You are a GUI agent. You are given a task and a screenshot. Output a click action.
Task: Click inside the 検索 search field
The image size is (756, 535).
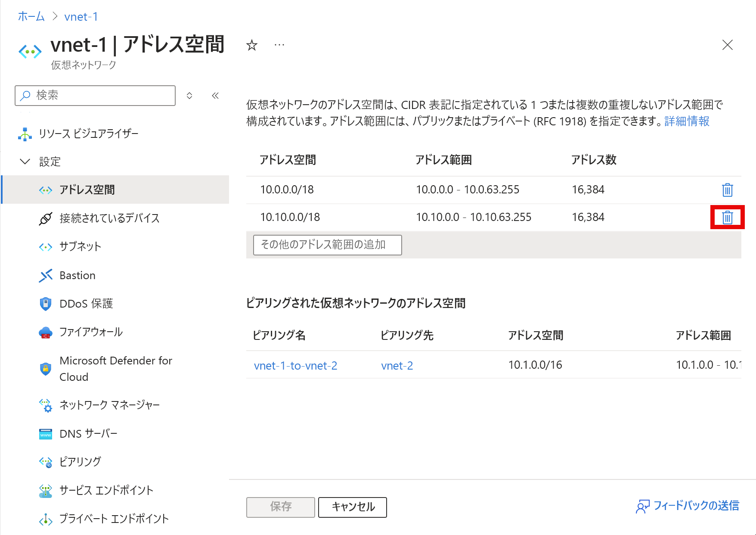pos(95,96)
